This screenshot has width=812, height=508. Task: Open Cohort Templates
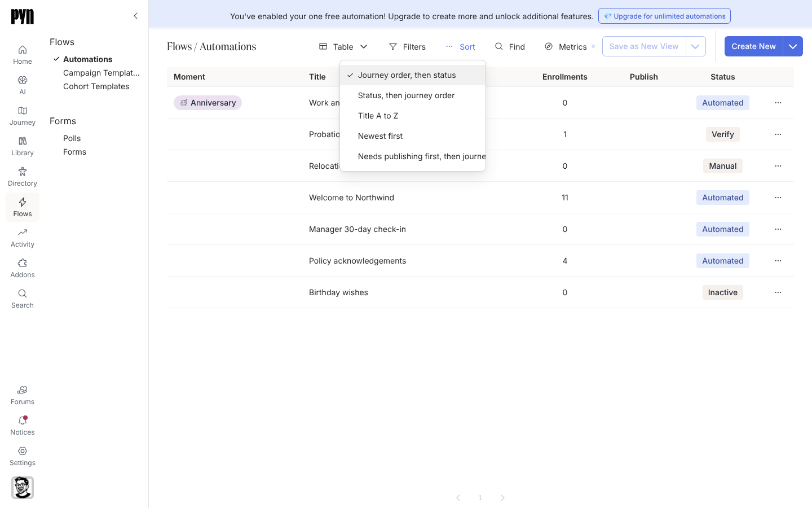[96, 86]
